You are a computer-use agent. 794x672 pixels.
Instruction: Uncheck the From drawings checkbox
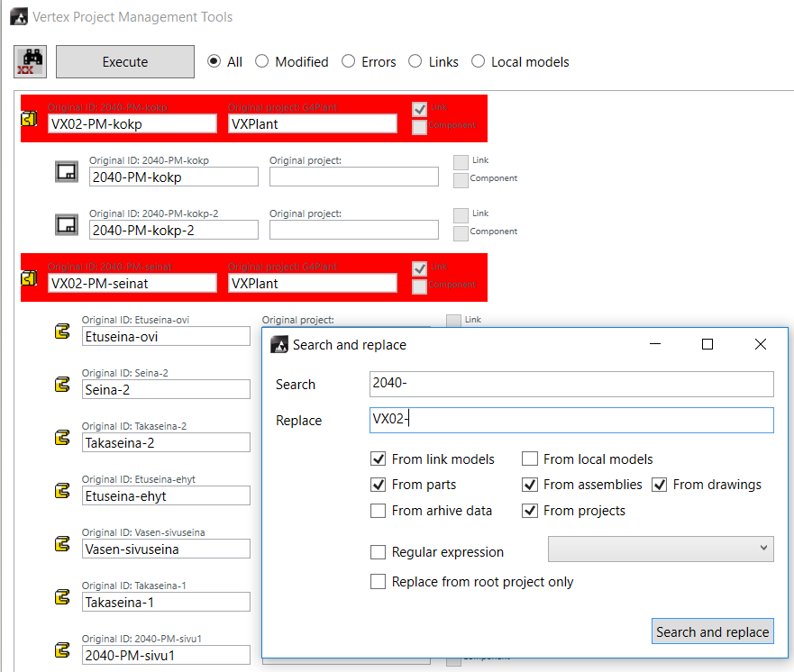tap(660, 485)
